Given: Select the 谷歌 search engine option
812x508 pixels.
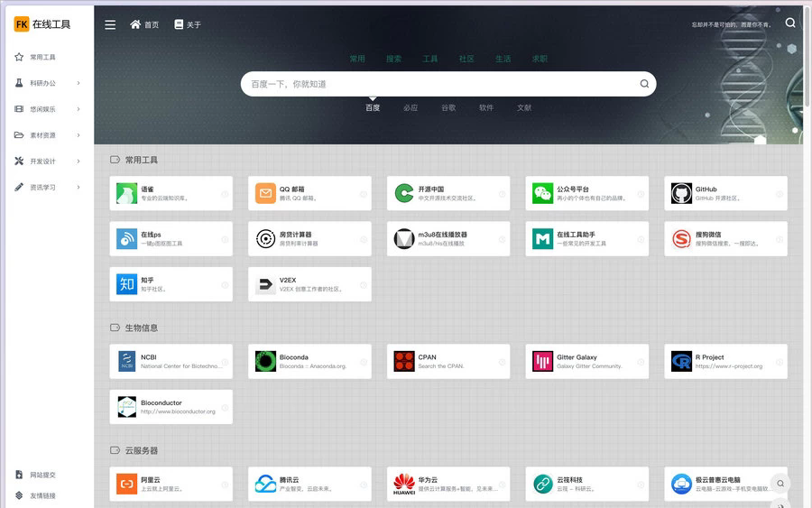Looking at the screenshot, I should (x=448, y=107).
